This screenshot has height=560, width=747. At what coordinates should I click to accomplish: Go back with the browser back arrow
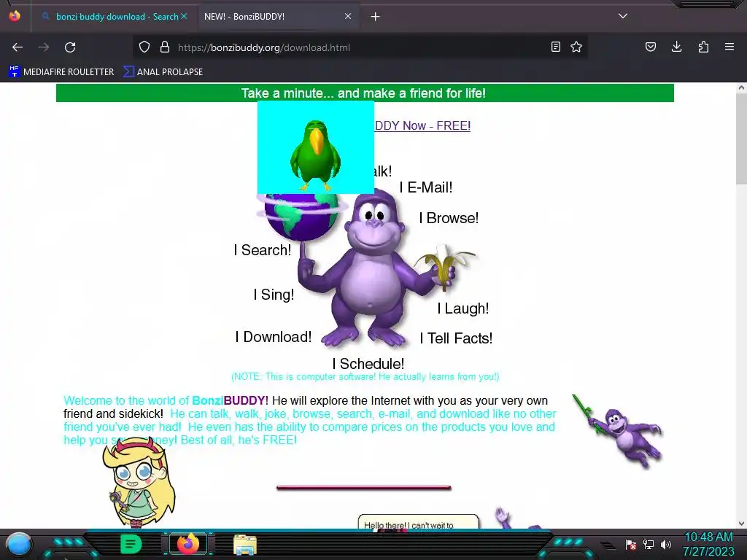[18, 47]
